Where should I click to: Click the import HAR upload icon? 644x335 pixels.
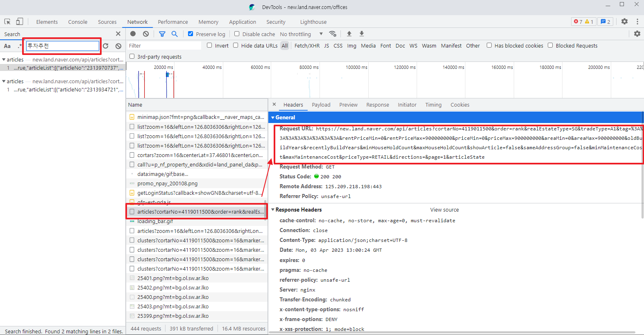[349, 34]
